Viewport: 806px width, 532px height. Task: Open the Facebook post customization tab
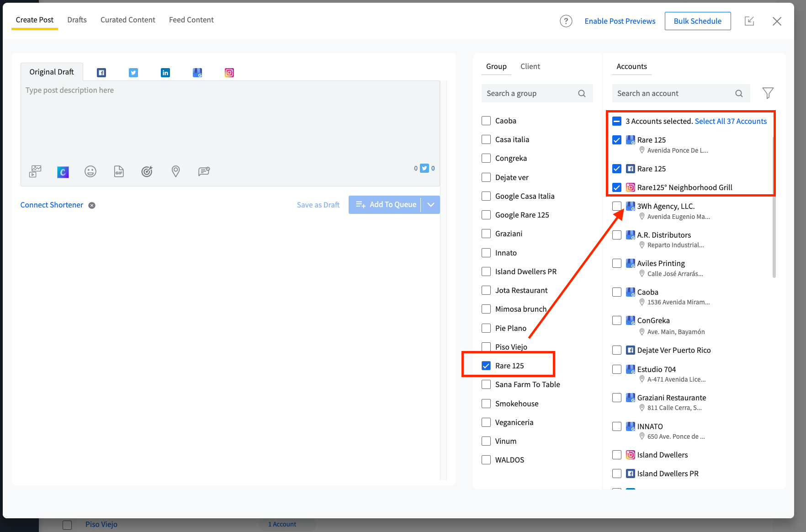point(101,73)
